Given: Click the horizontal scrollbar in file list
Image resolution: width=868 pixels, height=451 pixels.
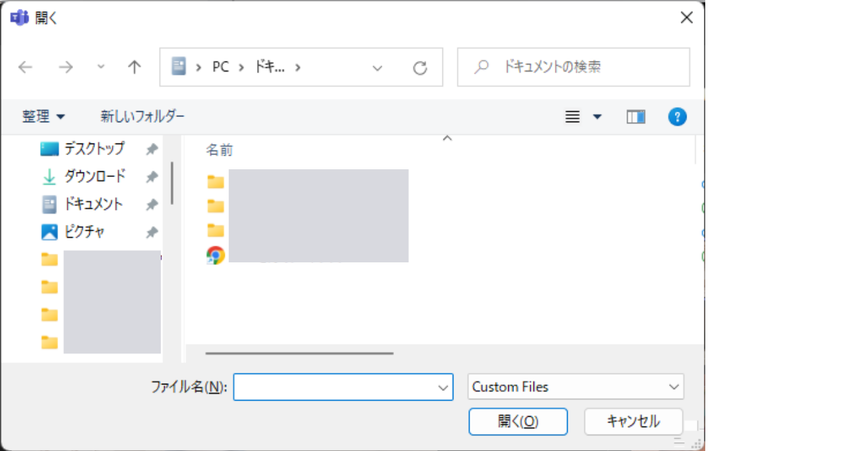Looking at the screenshot, I should [299, 353].
